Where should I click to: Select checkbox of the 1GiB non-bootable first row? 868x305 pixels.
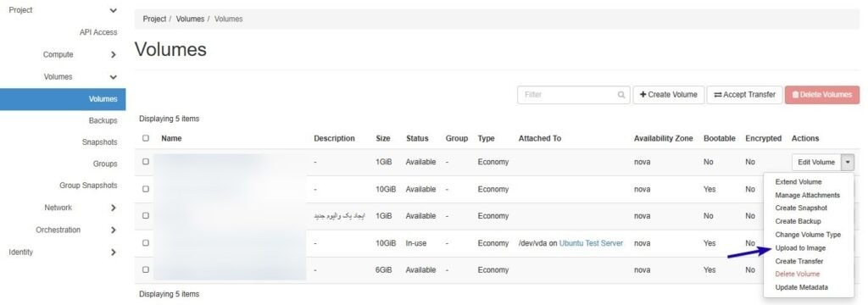tap(146, 162)
